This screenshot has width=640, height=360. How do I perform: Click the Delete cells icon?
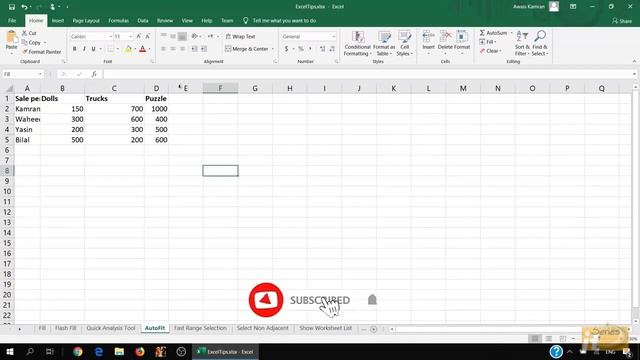click(x=445, y=38)
